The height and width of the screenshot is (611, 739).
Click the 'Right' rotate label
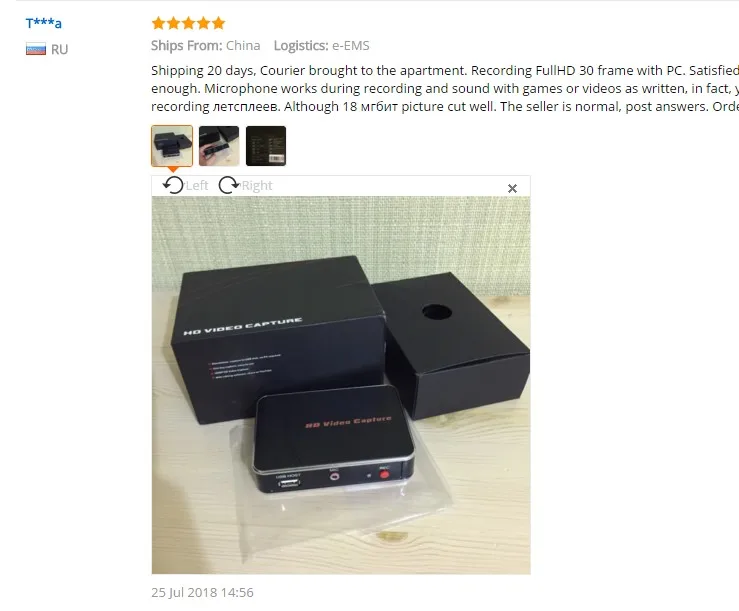click(257, 186)
